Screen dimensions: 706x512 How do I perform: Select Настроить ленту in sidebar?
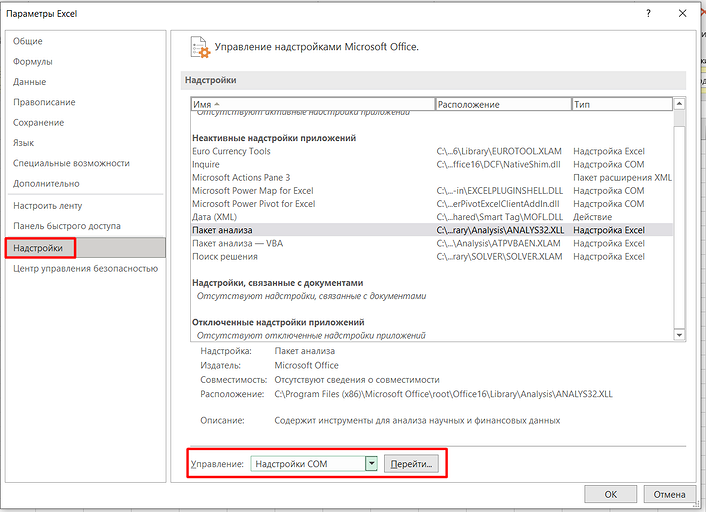click(48, 205)
